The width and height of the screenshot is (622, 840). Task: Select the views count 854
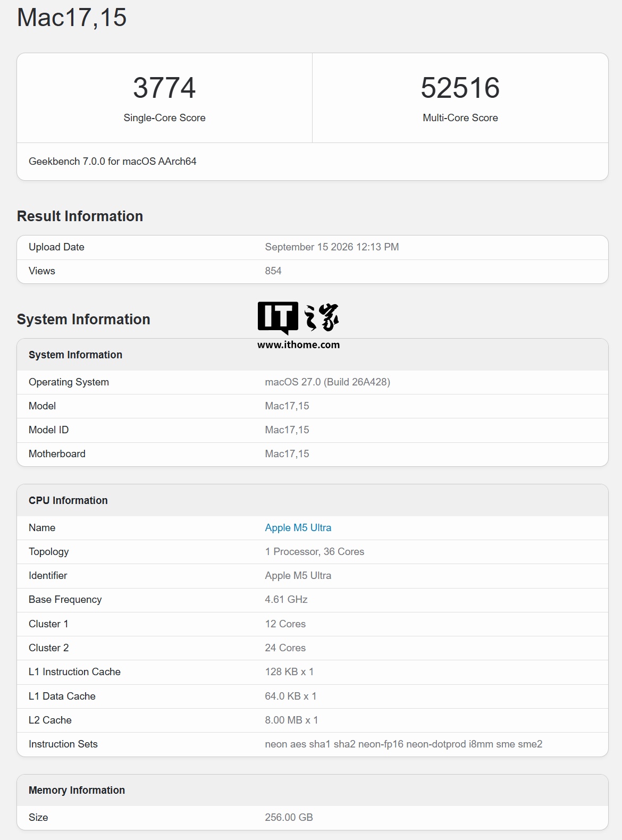273,271
